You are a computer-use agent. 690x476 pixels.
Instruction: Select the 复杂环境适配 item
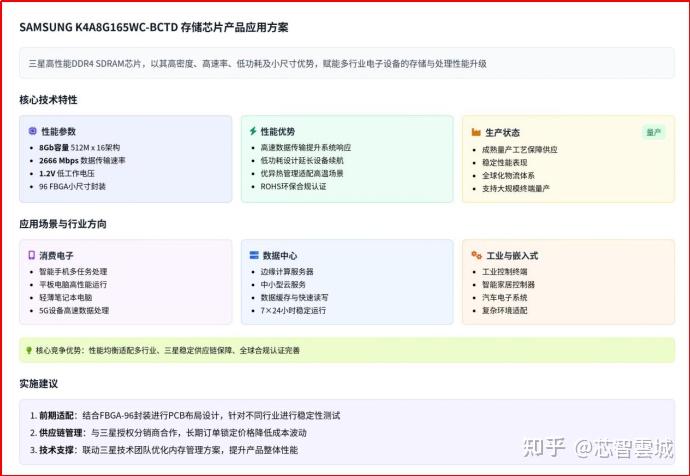505,310
